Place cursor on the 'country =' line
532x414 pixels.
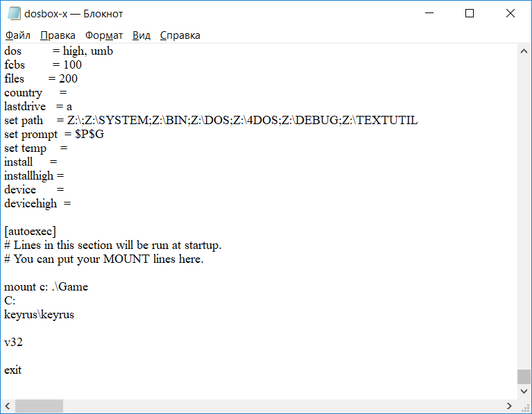pos(35,93)
